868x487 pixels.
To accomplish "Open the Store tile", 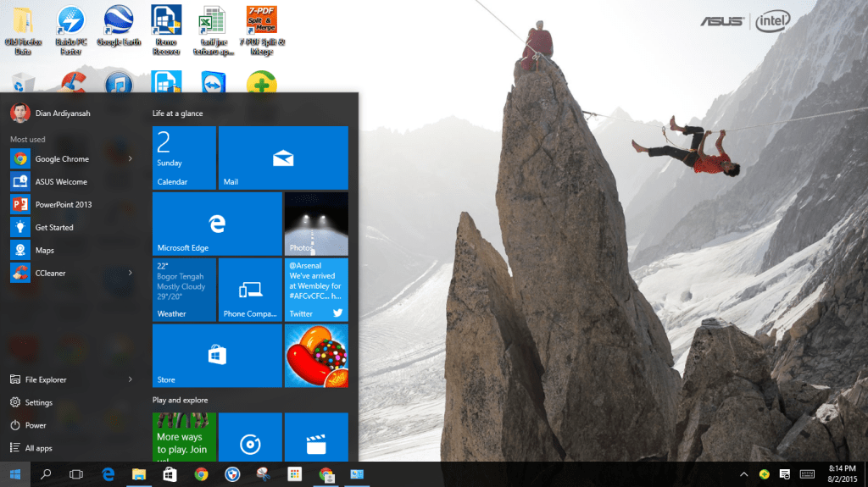I will (x=217, y=355).
